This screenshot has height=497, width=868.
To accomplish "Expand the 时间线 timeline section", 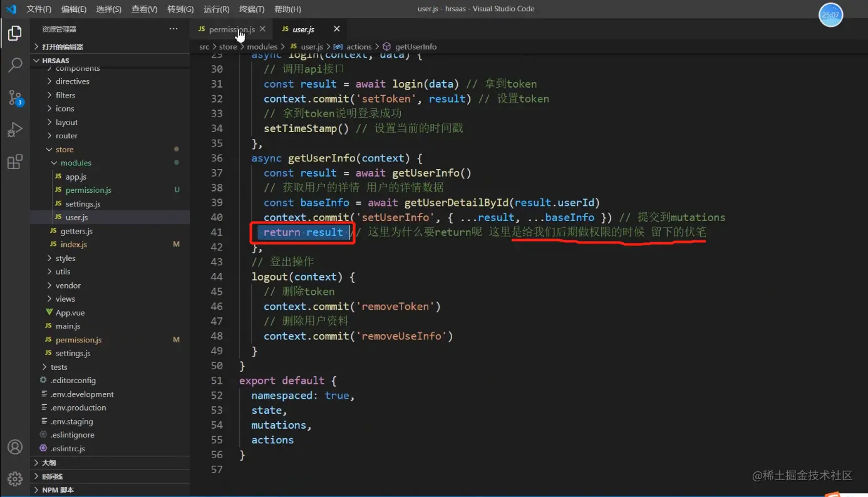I will pos(110,476).
